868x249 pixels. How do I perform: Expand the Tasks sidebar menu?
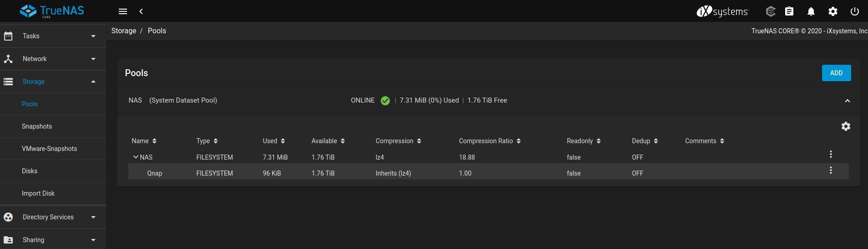(x=53, y=36)
